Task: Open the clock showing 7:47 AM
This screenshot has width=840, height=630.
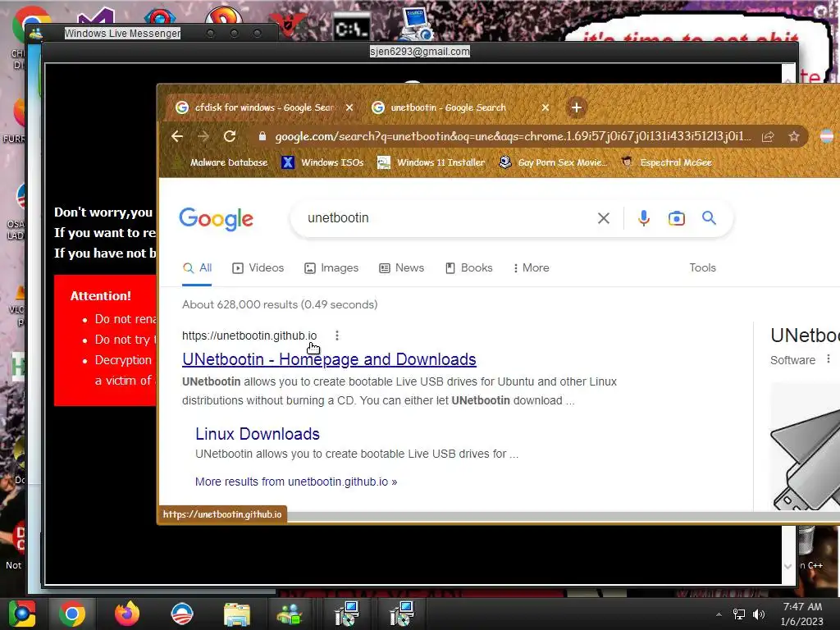Action: point(802,614)
